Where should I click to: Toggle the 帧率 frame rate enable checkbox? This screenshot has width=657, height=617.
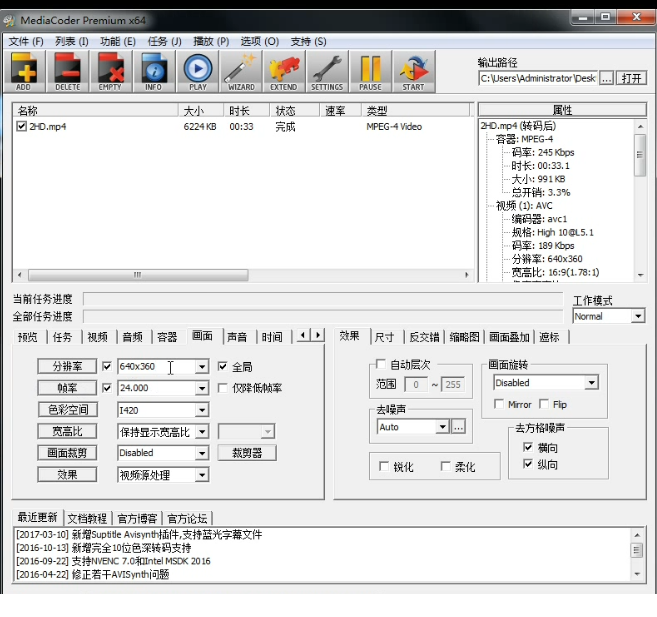click(x=107, y=388)
